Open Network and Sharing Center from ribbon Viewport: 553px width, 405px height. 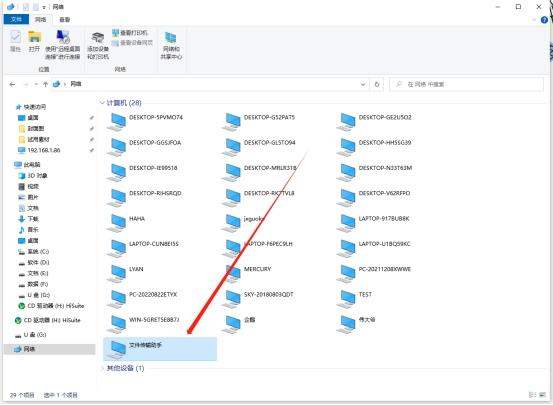(x=171, y=46)
